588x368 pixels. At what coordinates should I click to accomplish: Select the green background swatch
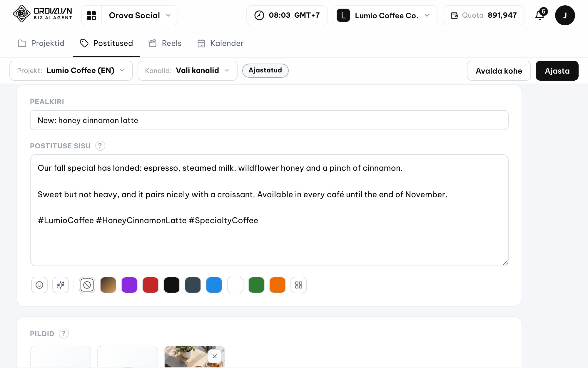(256, 285)
